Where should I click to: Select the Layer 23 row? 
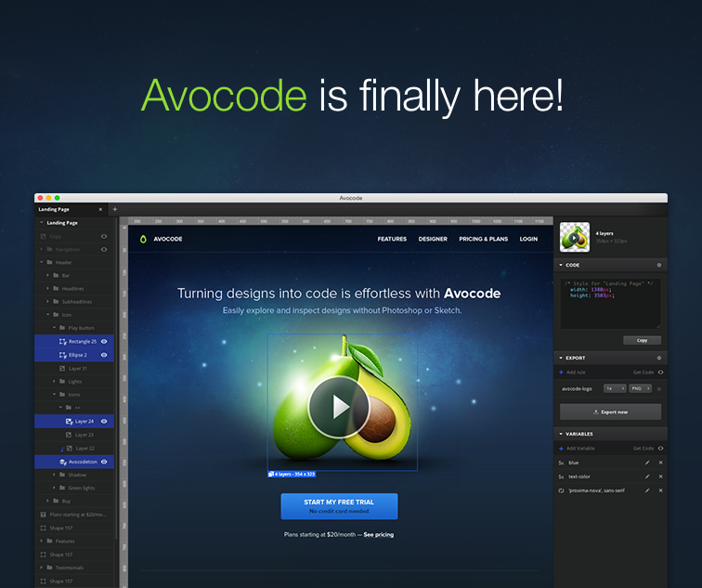pos(74,435)
